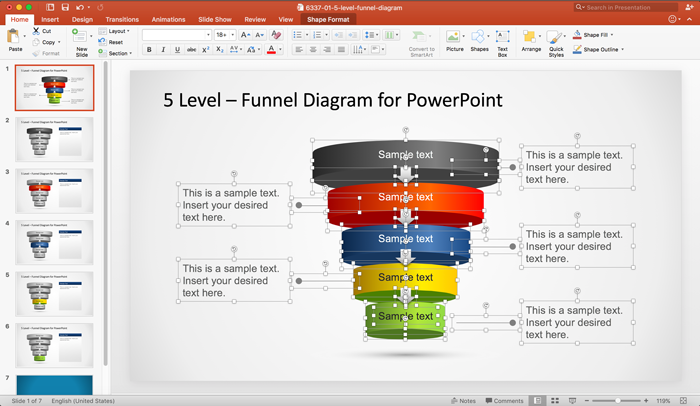Click the Undo arrow icon
700x406 pixels.
click(79, 7)
